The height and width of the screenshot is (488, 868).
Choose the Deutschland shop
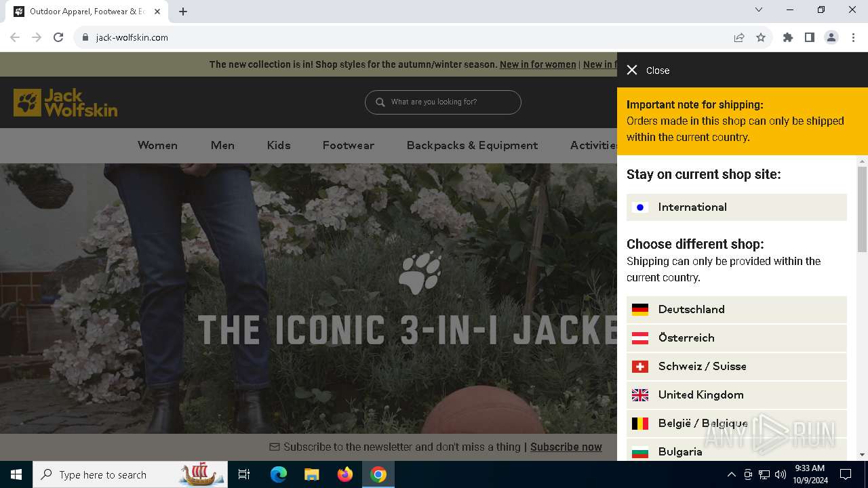736,310
